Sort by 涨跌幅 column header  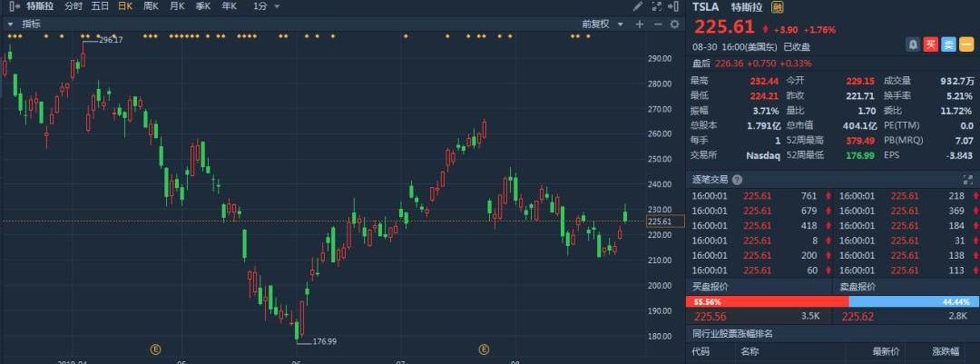[x=946, y=352]
